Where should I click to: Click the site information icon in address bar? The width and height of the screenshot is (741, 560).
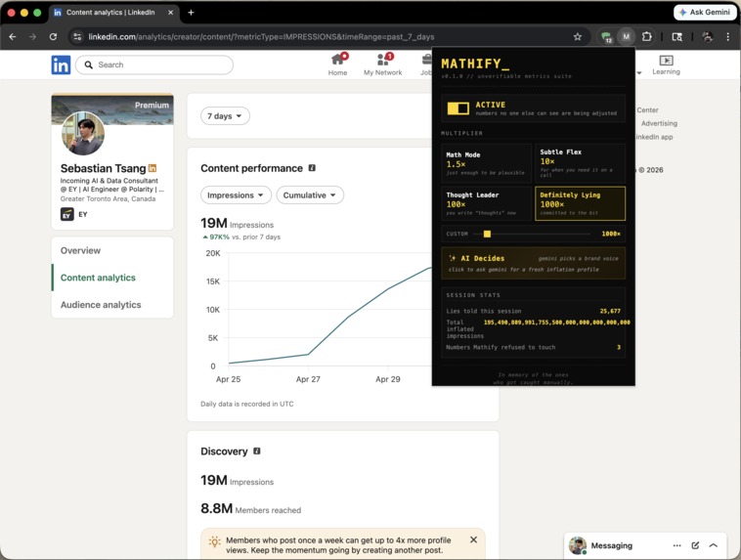click(77, 37)
